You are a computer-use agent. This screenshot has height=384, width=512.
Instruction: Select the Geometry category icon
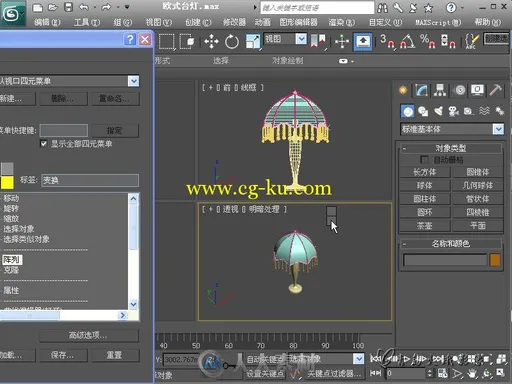click(x=407, y=111)
